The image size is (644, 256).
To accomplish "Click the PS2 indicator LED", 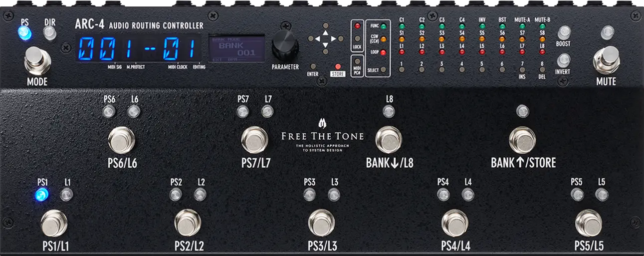I will 176,195.
